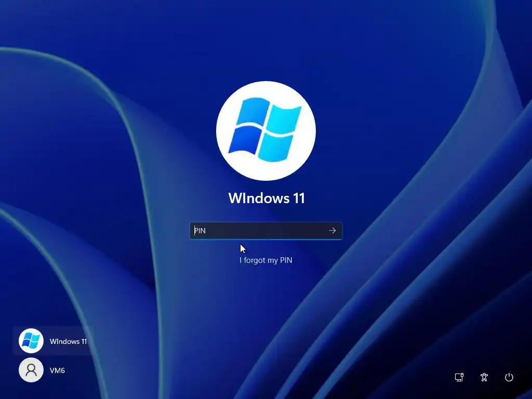The height and width of the screenshot is (399, 532).
Task: Switch to the VM6 user account
Action: (x=52, y=370)
